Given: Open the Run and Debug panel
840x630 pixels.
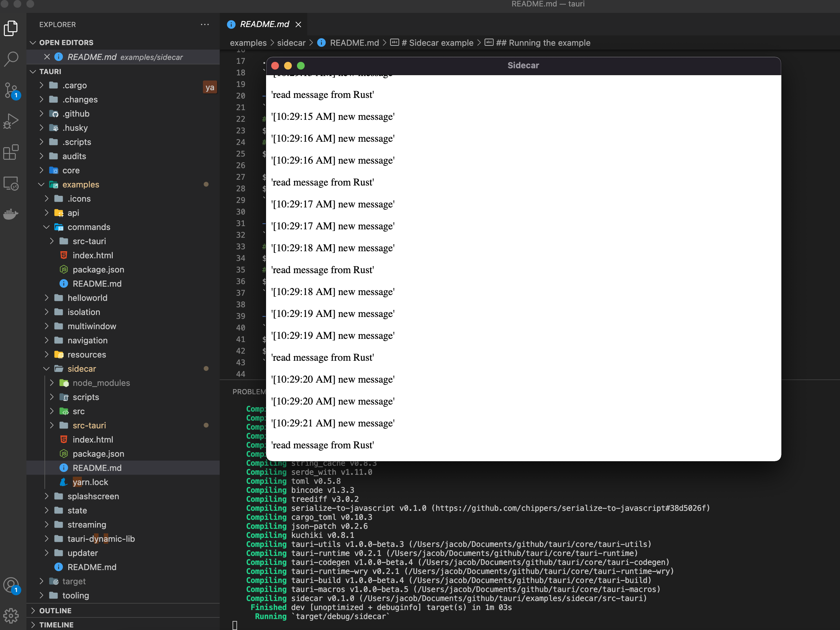Looking at the screenshot, I should (x=11, y=121).
